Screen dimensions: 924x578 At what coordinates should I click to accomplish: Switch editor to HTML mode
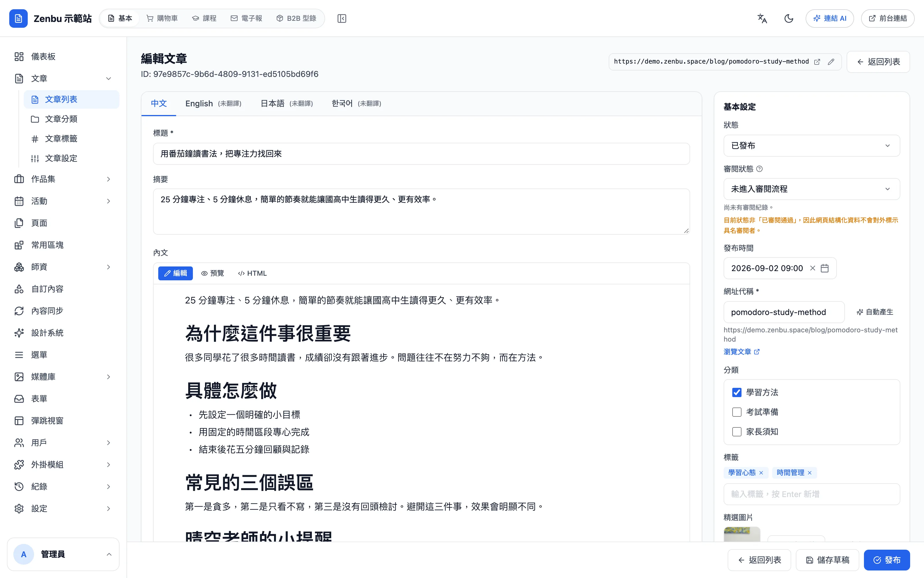252,273
